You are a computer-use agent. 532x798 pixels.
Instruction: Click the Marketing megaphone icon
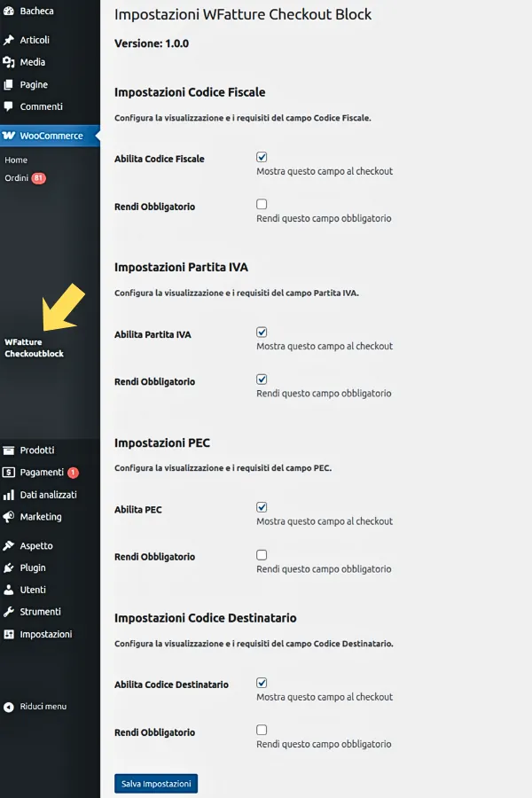[8, 517]
